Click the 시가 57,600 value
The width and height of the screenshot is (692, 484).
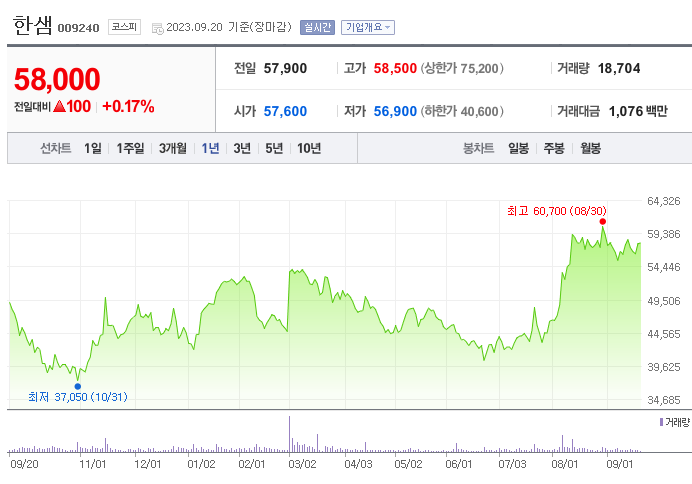click(x=285, y=111)
